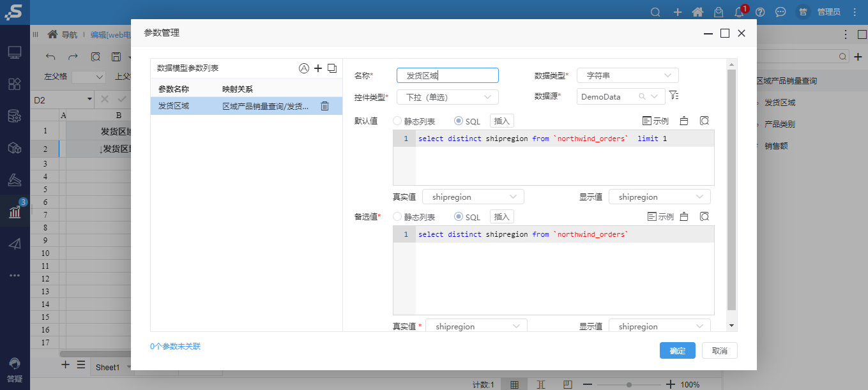Click the filter icon beside DemoData

click(x=673, y=96)
